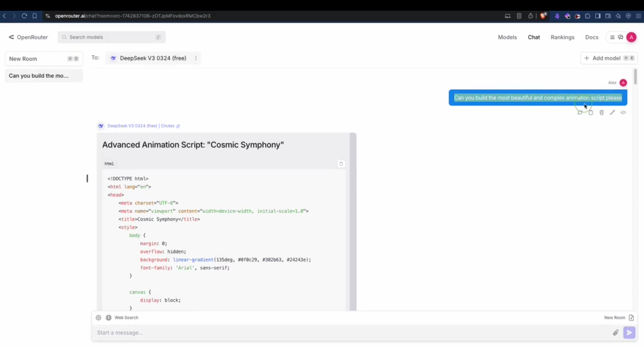Open the Models page

coord(507,38)
